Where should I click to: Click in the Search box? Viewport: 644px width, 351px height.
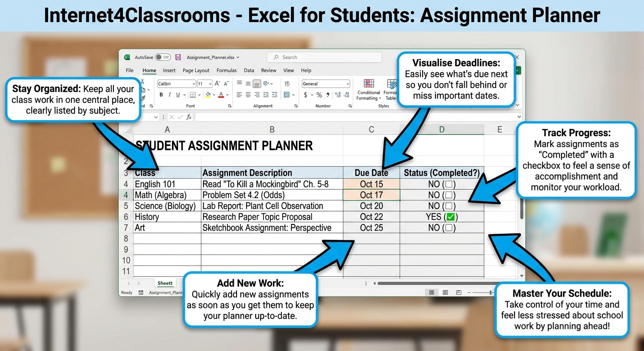(324, 58)
